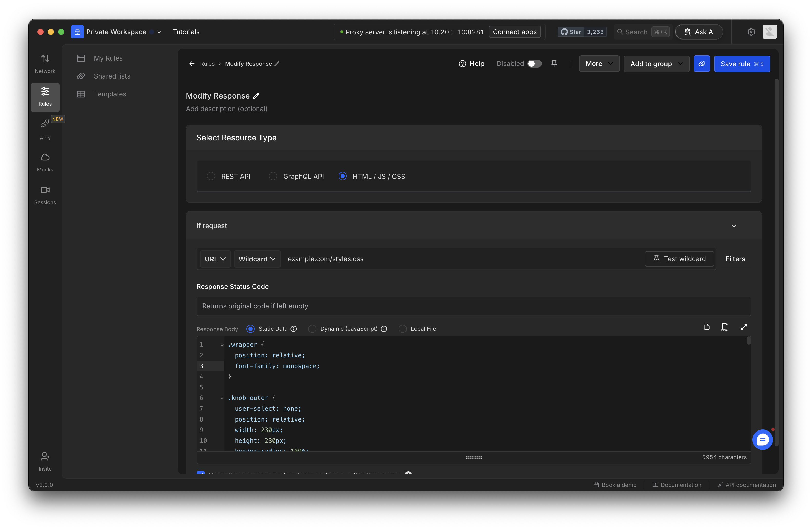
Task: Choose Dynamic (JavaScript) response body
Action: (x=312, y=329)
